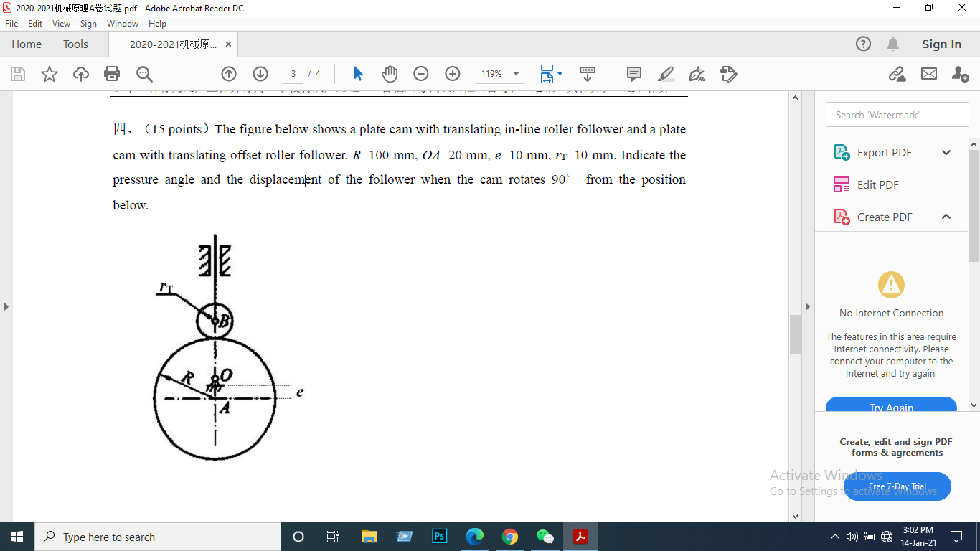Image resolution: width=980 pixels, height=551 pixels.
Task: Click the Print document icon
Action: point(112,74)
